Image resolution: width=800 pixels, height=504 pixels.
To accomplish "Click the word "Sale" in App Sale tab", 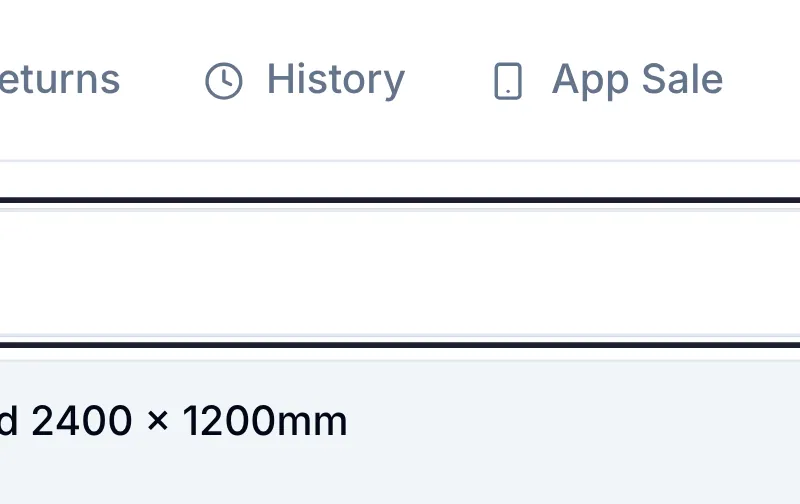I will click(x=682, y=79).
